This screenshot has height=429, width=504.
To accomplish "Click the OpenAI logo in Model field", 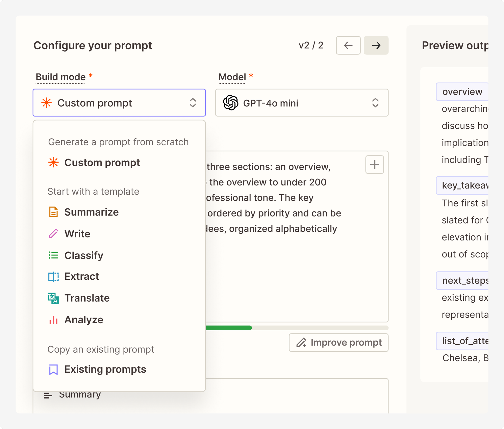I will (230, 103).
